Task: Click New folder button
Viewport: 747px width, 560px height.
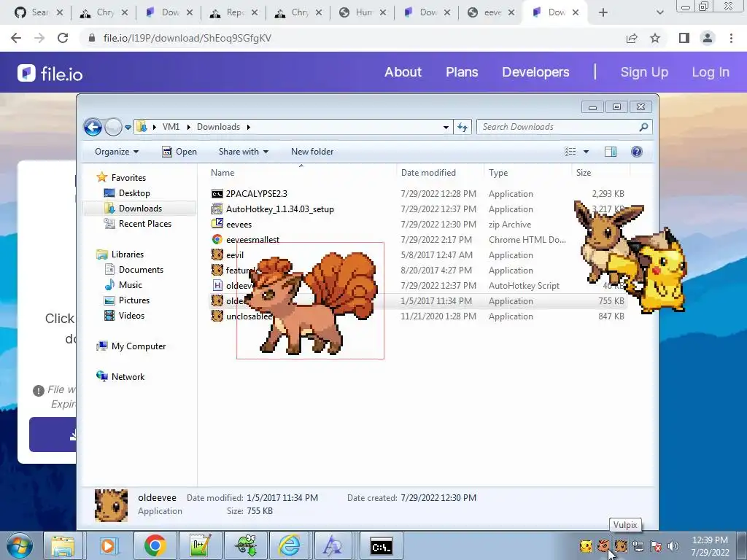Action: coord(312,152)
